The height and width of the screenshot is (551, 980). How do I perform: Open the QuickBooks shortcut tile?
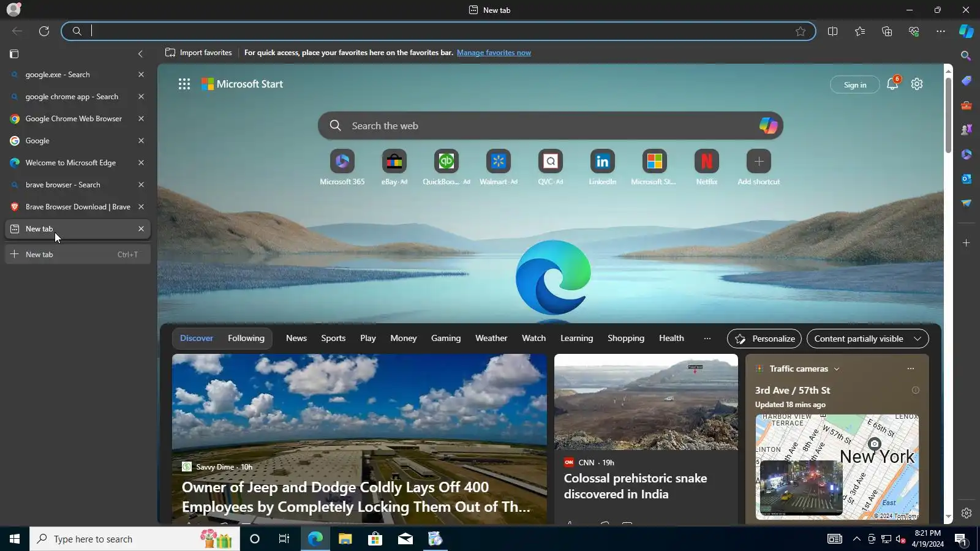pos(447,167)
